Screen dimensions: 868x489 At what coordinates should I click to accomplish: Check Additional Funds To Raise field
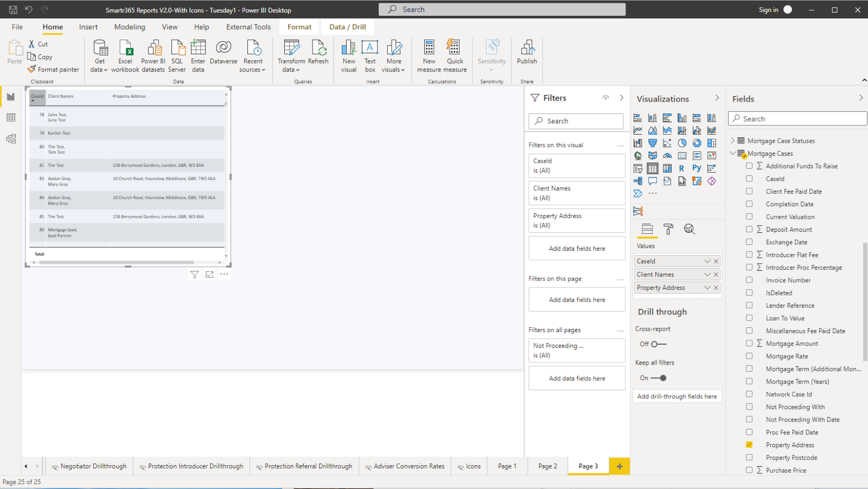749,166
